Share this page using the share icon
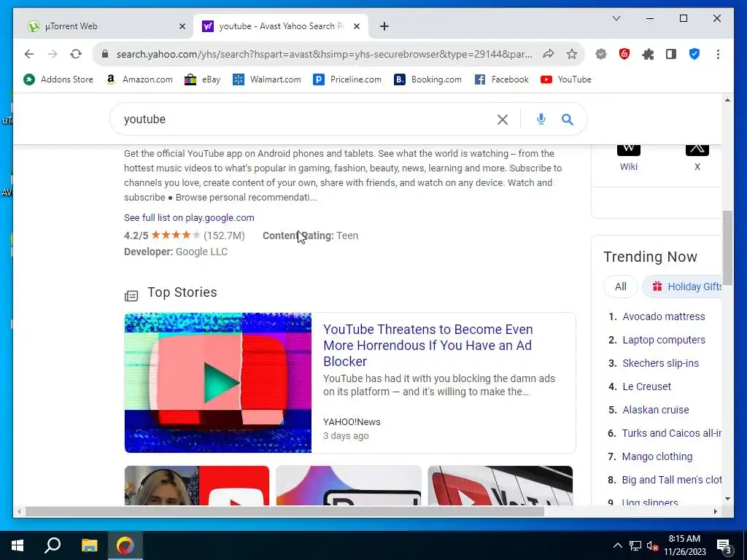 point(549,54)
